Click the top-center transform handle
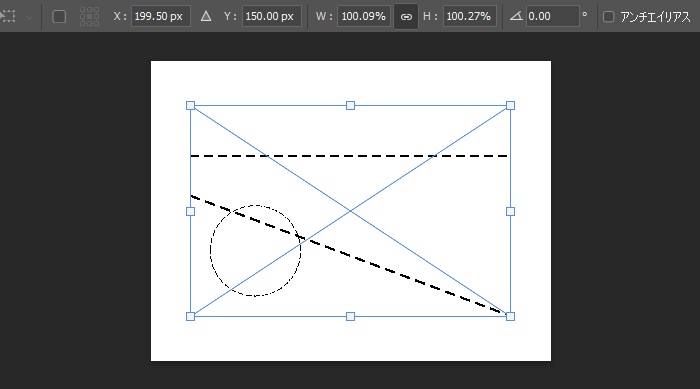The image size is (700, 389). 350,105
